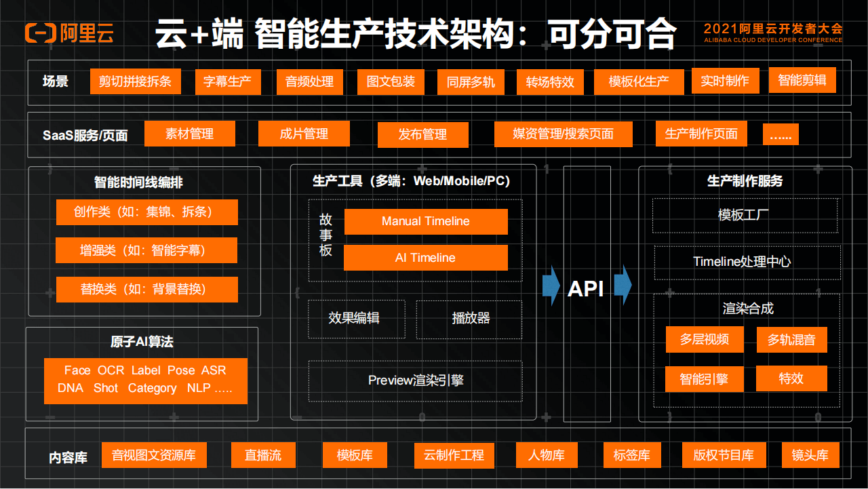Click the 内容库 row label

tap(68, 458)
